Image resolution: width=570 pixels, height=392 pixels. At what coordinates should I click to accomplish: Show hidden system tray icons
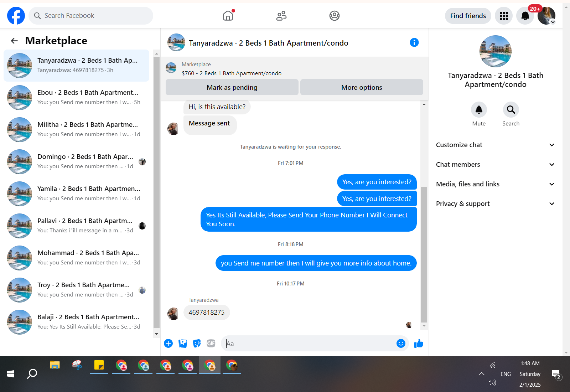click(482, 374)
